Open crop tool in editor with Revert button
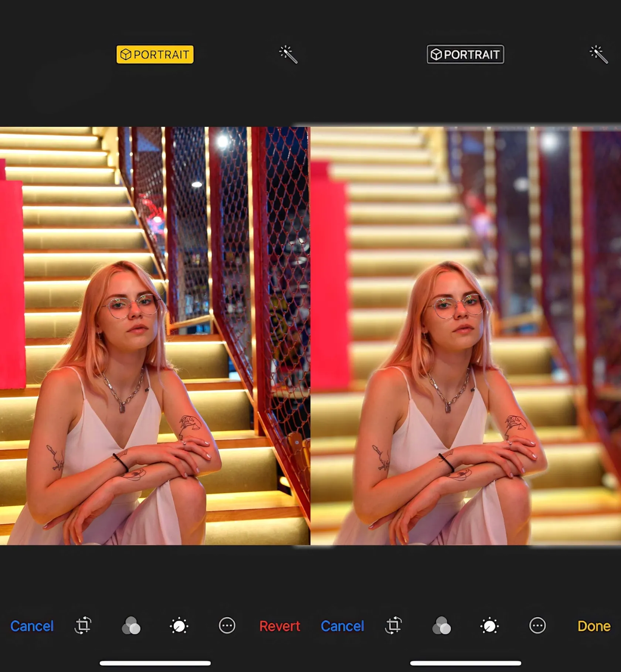 pos(83,625)
